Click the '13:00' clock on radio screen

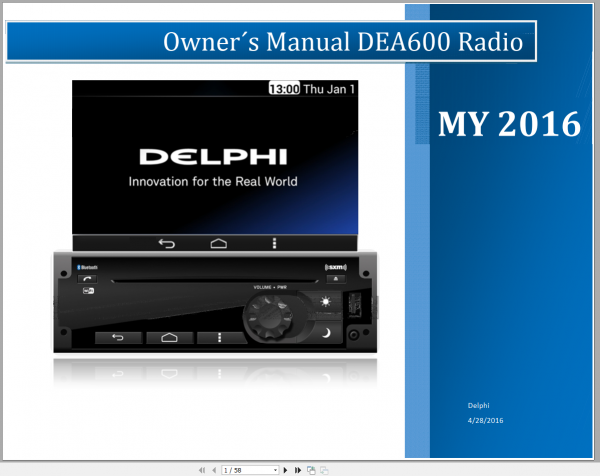(284, 89)
